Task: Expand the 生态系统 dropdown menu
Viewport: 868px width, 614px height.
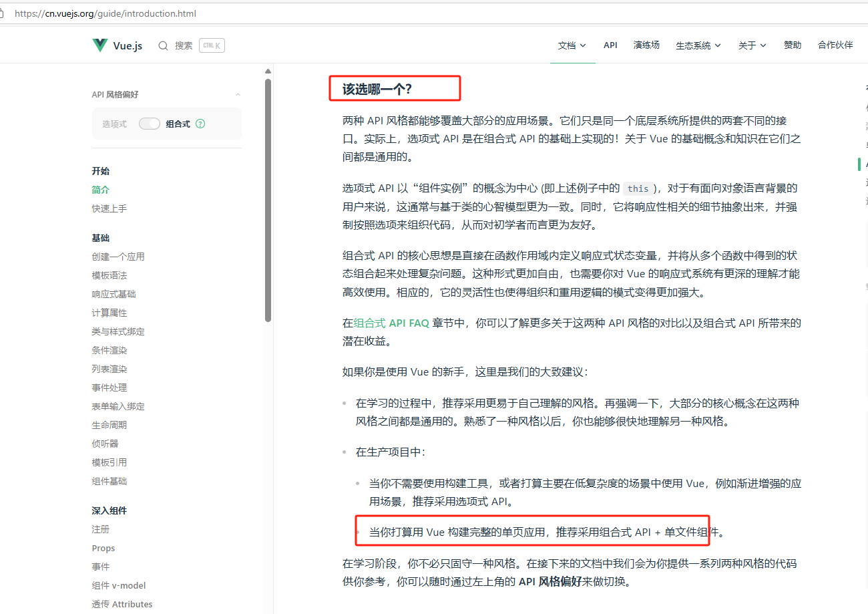Action: click(x=697, y=45)
